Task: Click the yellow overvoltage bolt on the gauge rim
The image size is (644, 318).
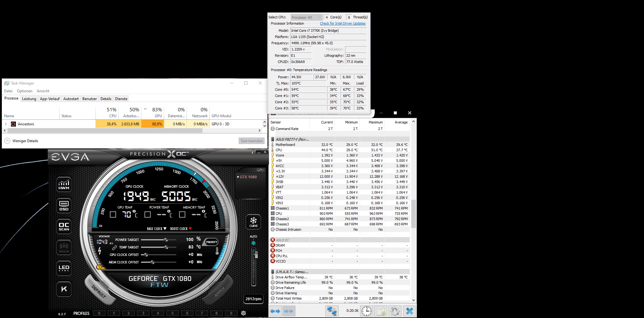Action: pos(99,267)
